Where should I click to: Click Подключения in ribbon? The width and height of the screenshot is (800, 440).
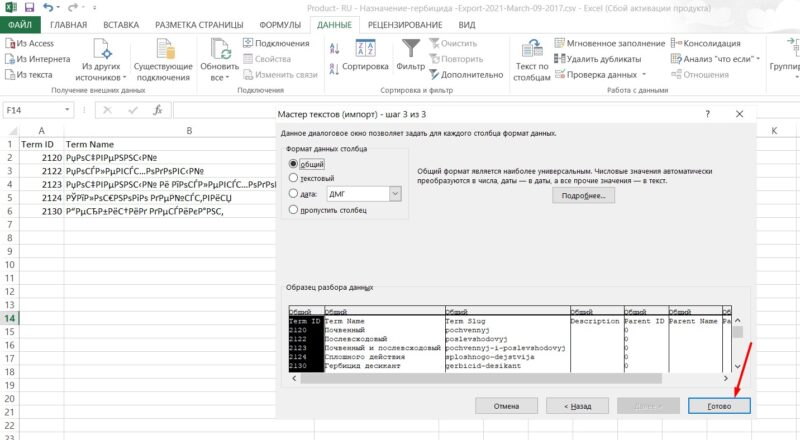[x=276, y=43]
